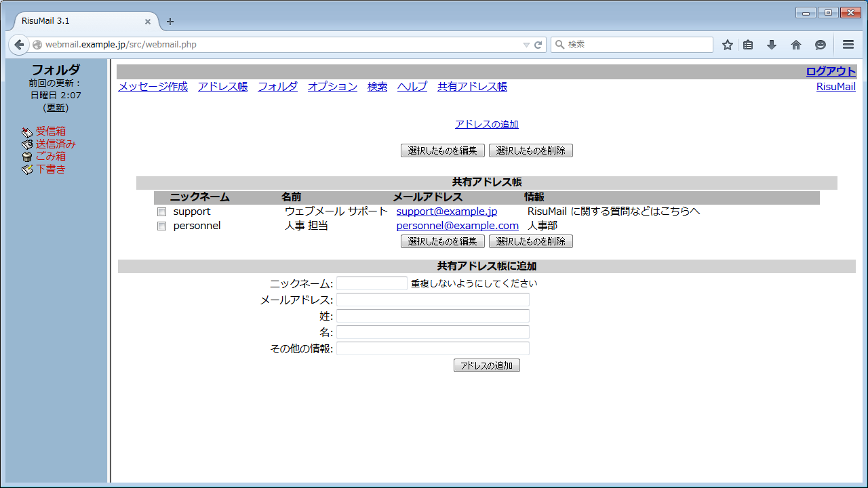Open the bookmarks list icon

tap(748, 45)
